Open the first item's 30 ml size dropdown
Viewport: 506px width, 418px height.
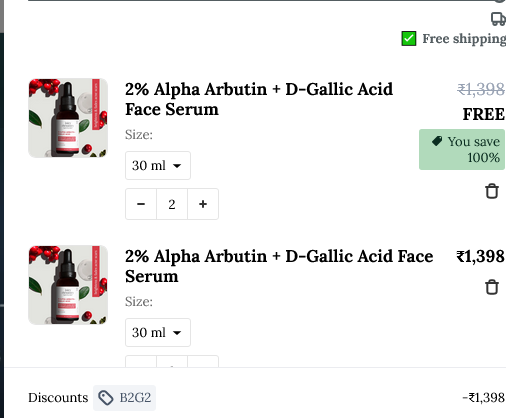tap(158, 166)
